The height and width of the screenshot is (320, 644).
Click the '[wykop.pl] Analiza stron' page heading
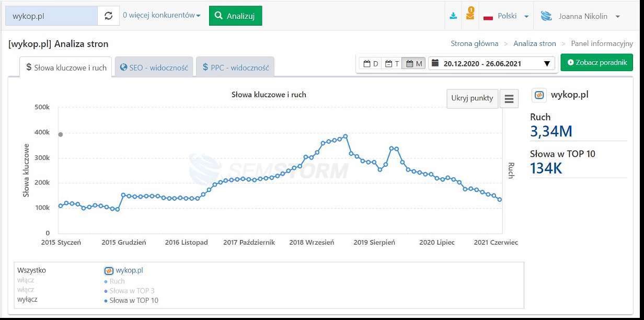(x=59, y=44)
